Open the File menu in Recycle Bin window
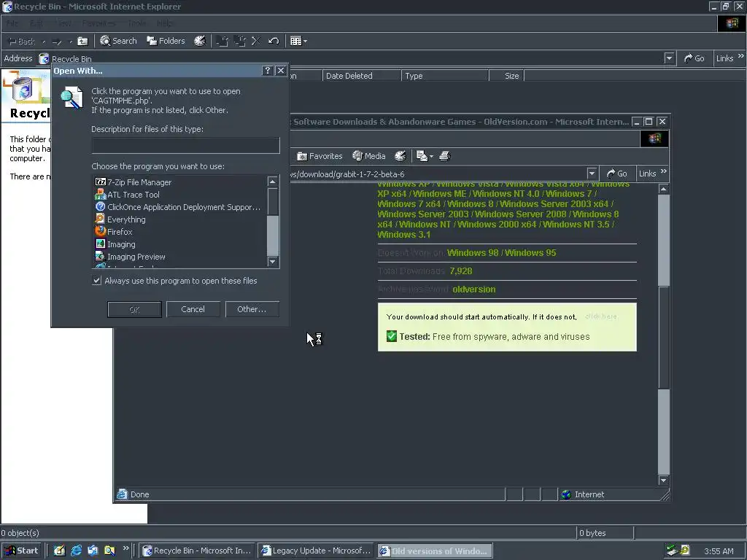The width and height of the screenshot is (747, 560). 12,23
